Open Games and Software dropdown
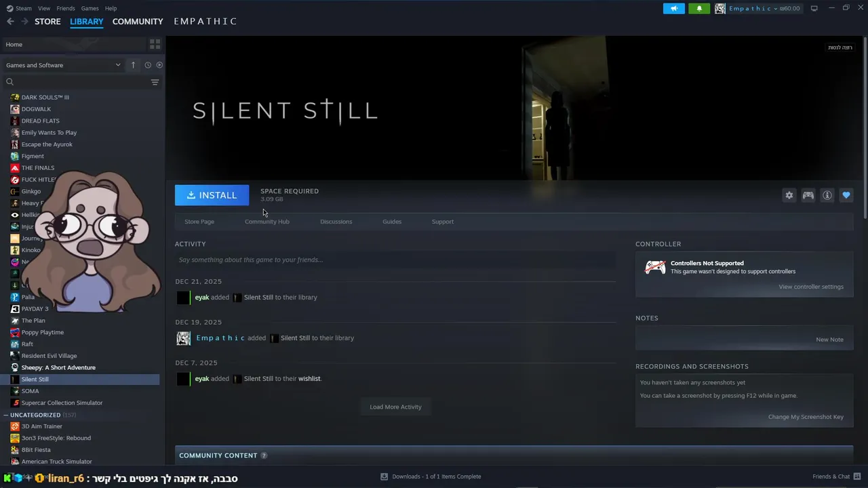The width and height of the screenshot is (868, 488). (x=63, y=65)
